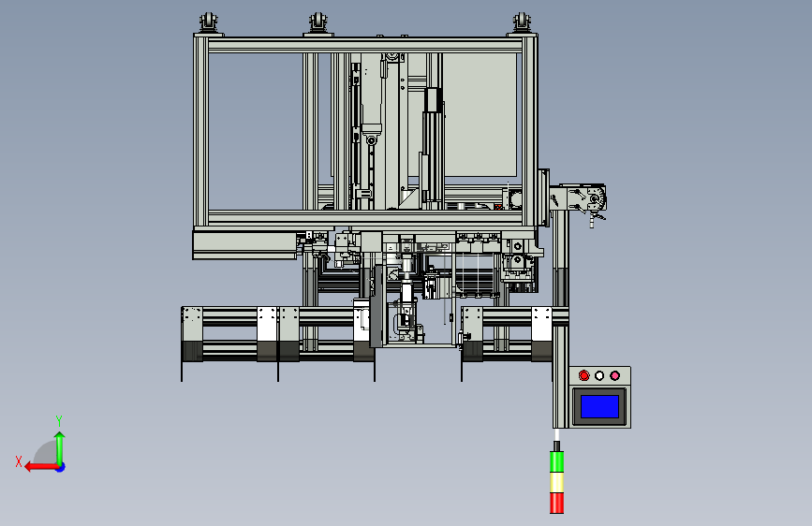812x526 pixels.
Task: Click the blue Z axis dot on triad
Action: pos(61,467)
